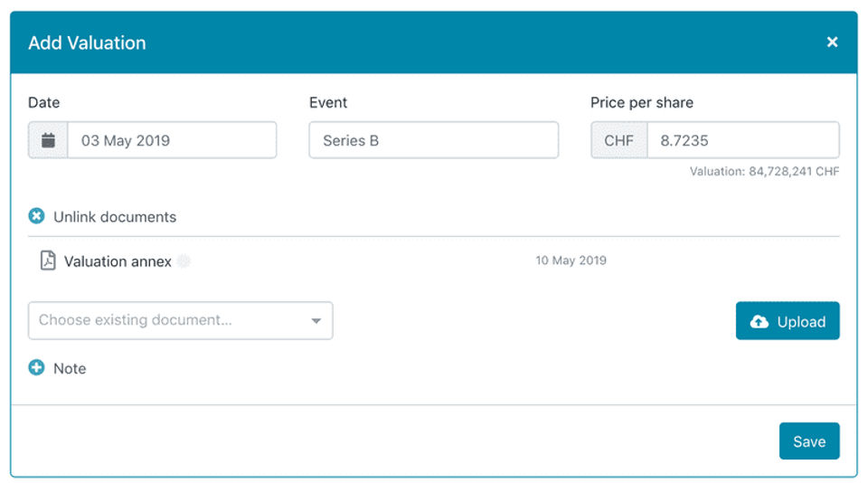Image resolution: width=868 pixels, height=483 pixels.
Task: Click the Unlink documents circle-X icon
Action: coord(36,217)
